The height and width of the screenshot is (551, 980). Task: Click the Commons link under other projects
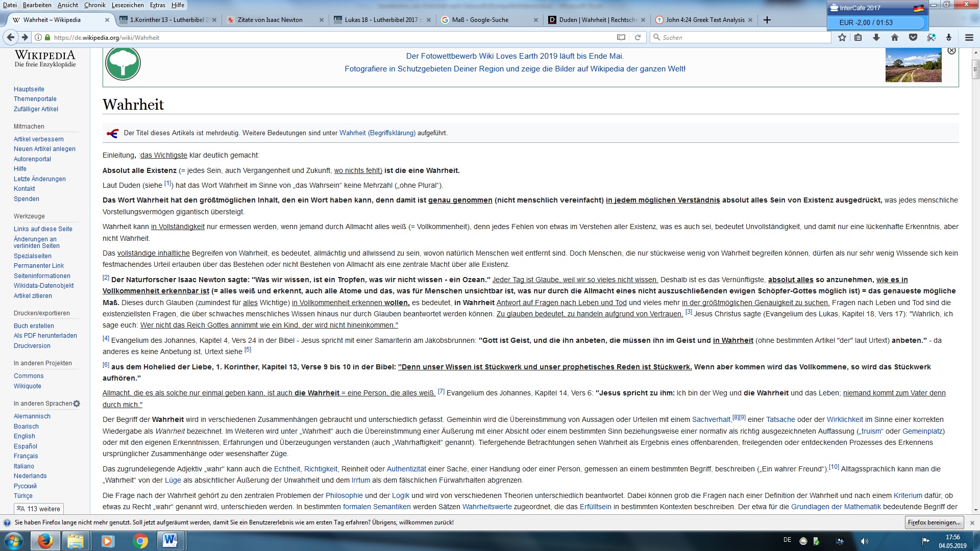[29, 376]
